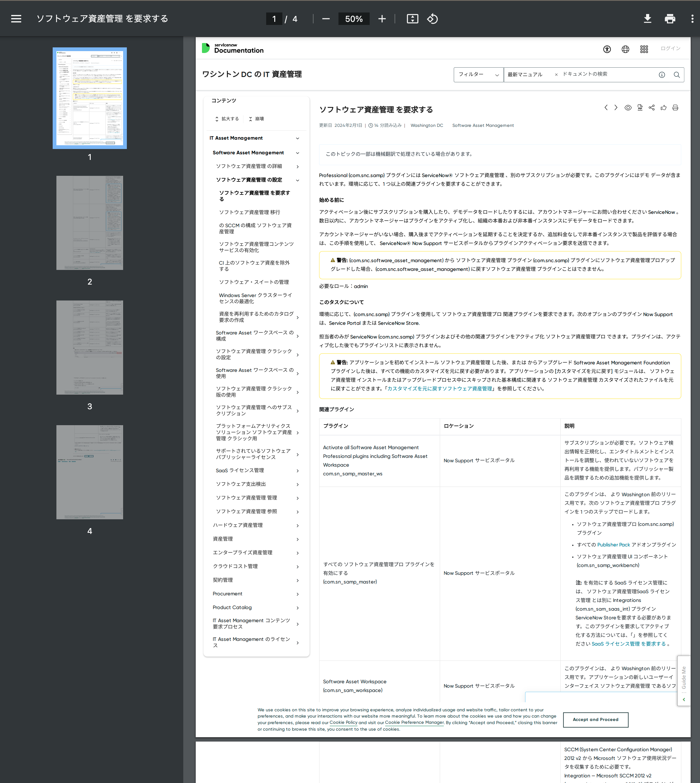Select page 4 thumbnail
Viewport: 700px width, 783px height.
pos(90,472)
